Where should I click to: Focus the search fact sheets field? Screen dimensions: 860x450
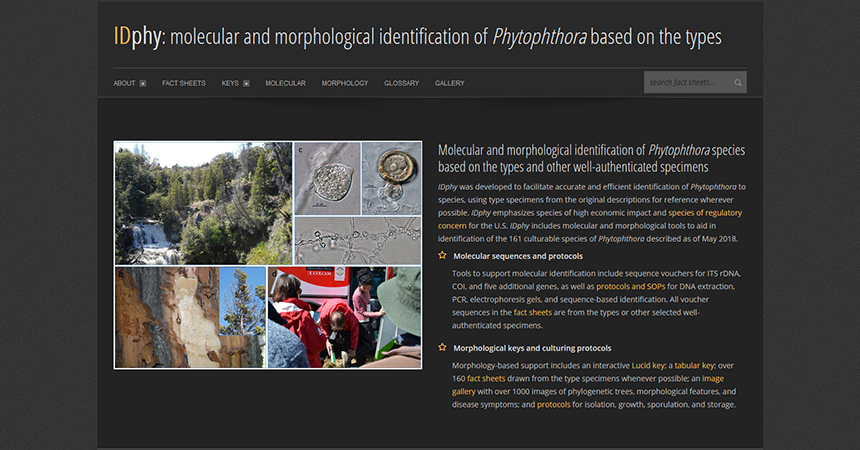coord(695,82)
